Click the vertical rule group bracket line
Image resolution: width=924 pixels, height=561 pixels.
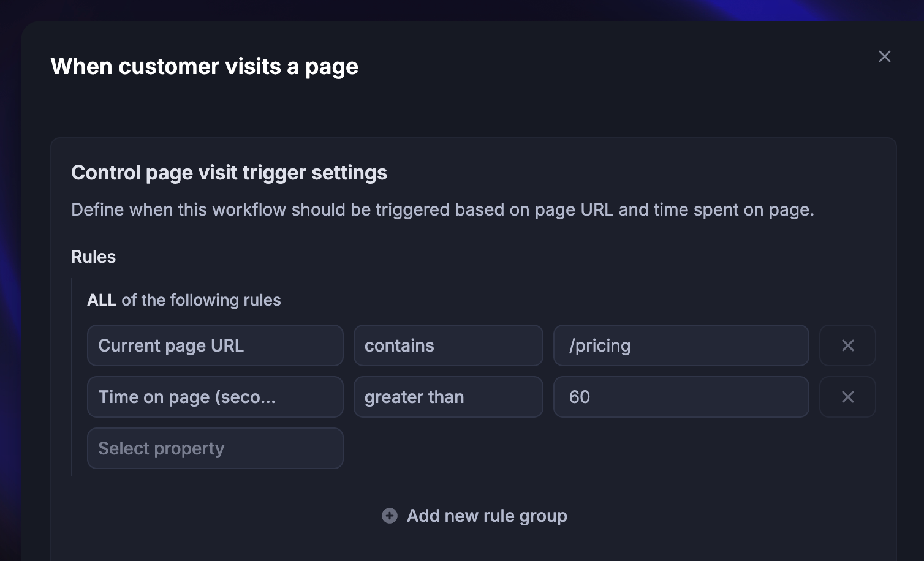point(72,377)
